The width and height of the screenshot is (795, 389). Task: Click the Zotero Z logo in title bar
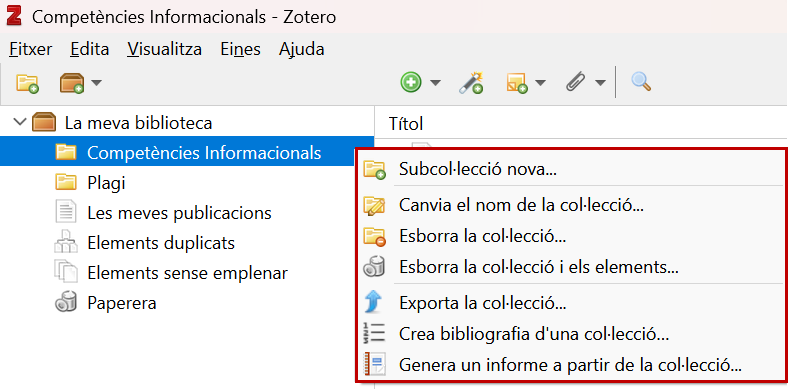[x=14, y=16]
